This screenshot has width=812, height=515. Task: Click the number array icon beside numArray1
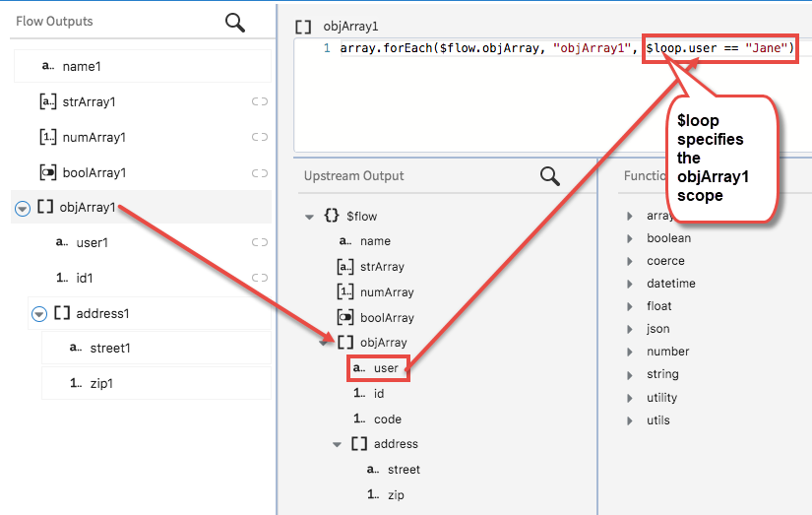click(x=47, y=137)
